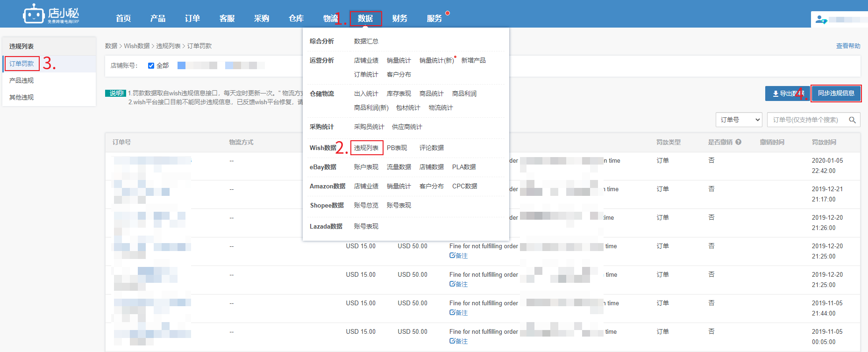Screen dimensions: 868x352
Task: Click the magnifier search icon
Action: (x=852, y=120)
